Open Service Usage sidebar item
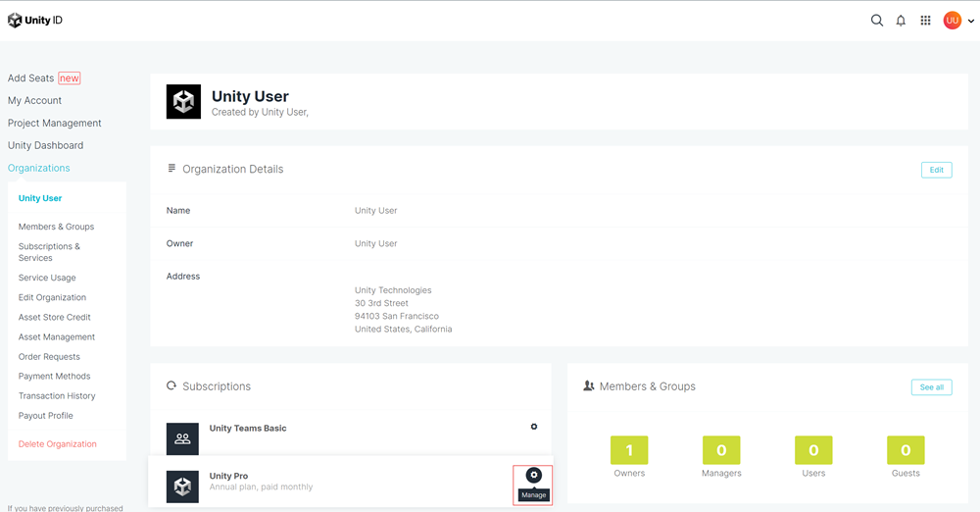The width and height of the screenshot is (980, 512). pos(47,278)
